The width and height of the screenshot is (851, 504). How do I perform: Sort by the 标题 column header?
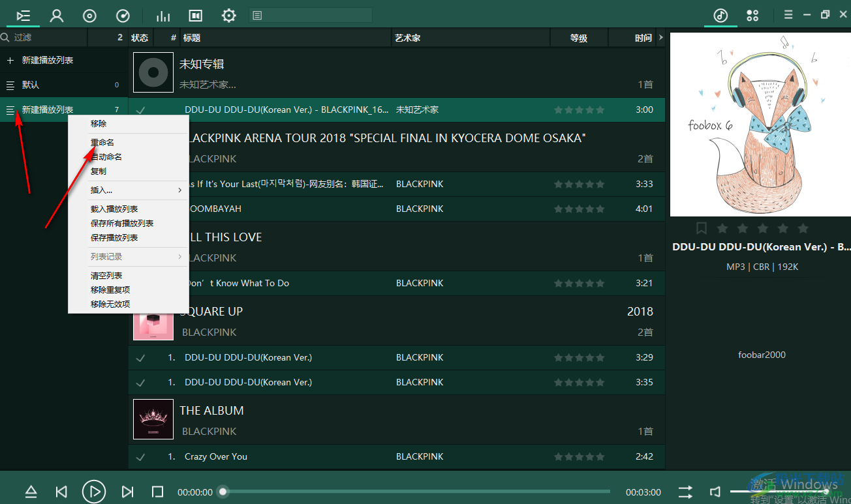286,38
